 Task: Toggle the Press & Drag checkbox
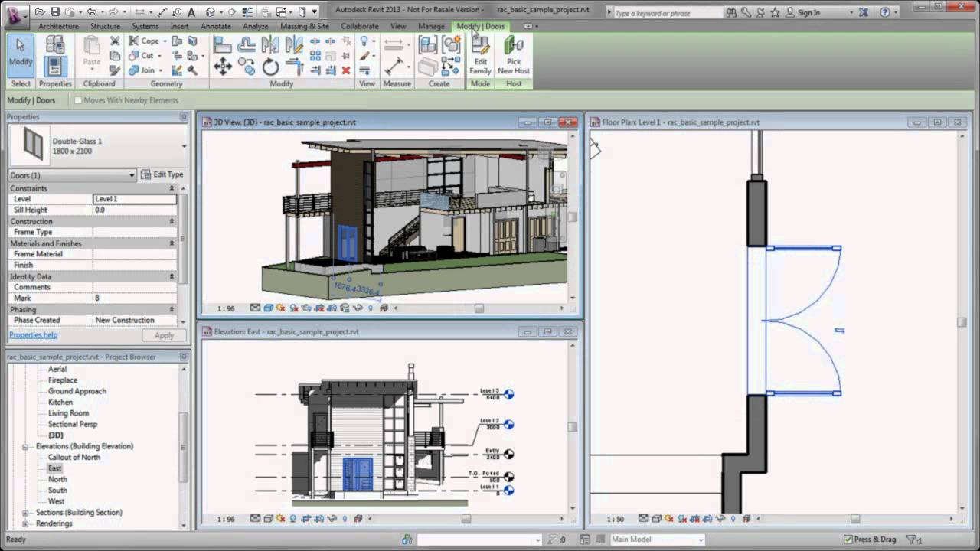click(x=848, y=540)
